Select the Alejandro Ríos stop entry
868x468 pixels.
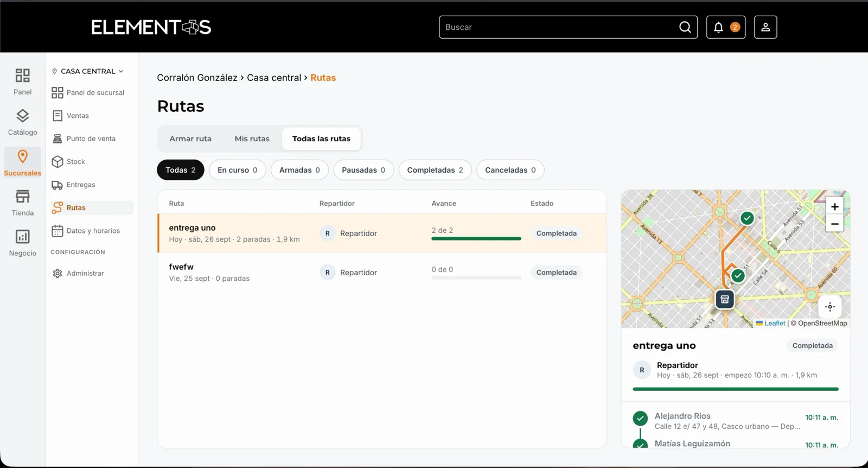pyautogui.click(x=736, y=421)
